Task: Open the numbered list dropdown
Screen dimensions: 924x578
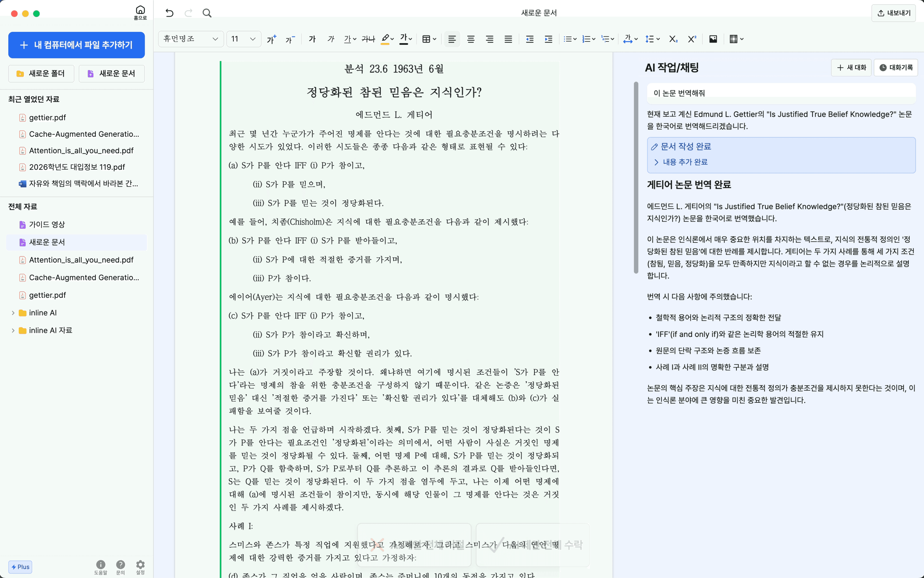Action: pos(589,39)
